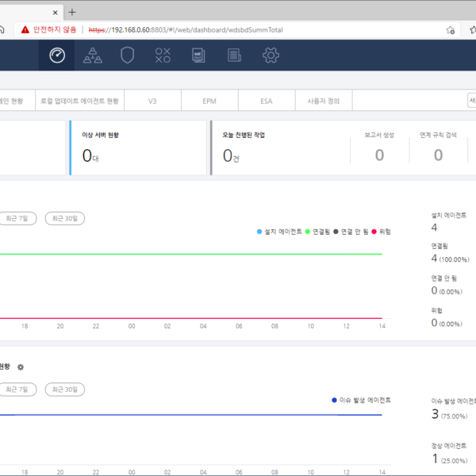Click the 연결 안 됨 0 (0.00%) value
The height and width of the screenshot is (476, 476).
447,291
